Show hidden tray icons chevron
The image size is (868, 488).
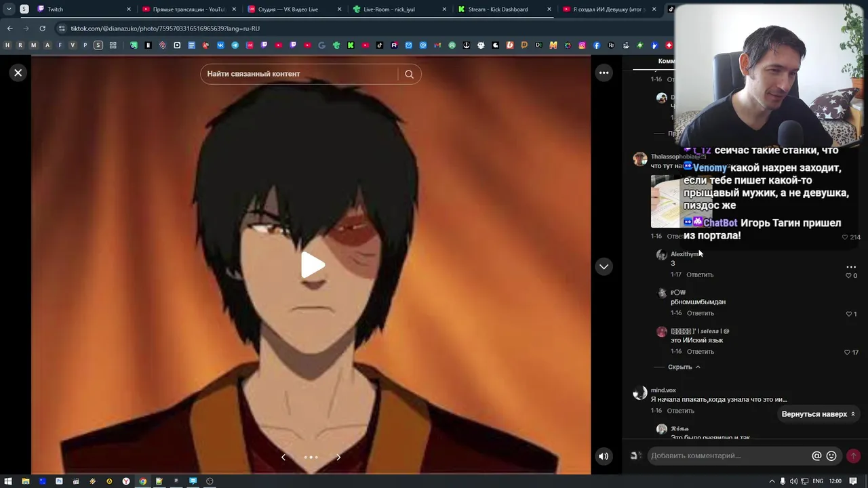(x=772, y=481)
